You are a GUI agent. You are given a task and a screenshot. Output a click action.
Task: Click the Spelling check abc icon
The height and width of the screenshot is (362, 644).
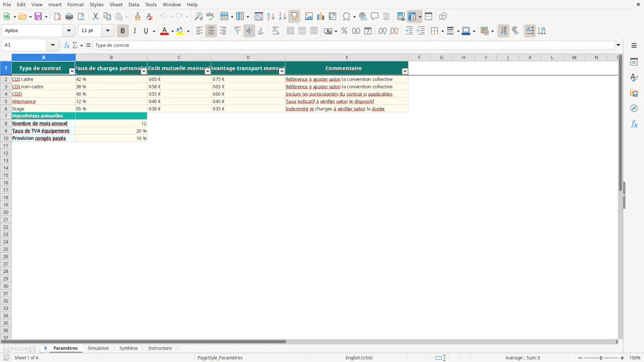[210, 17]
